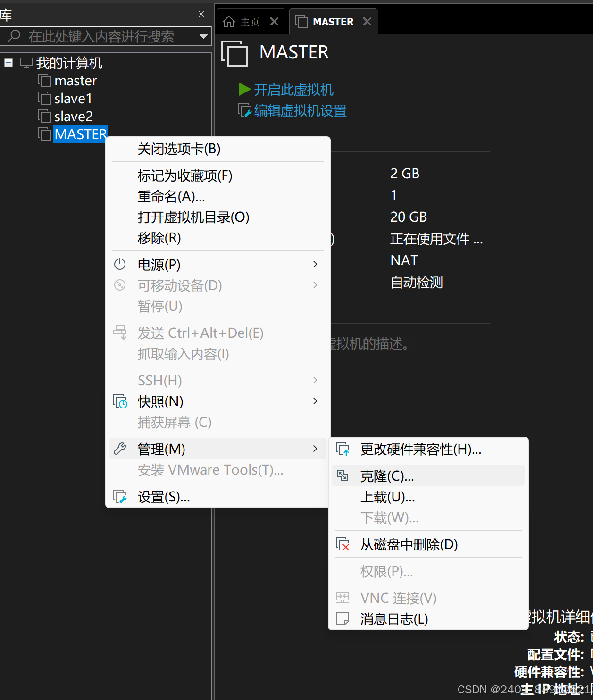This screenshot has width=593, height=700.
Task: Click the settings icon next to 设置(S)...
Action: (x=120, y=497)
